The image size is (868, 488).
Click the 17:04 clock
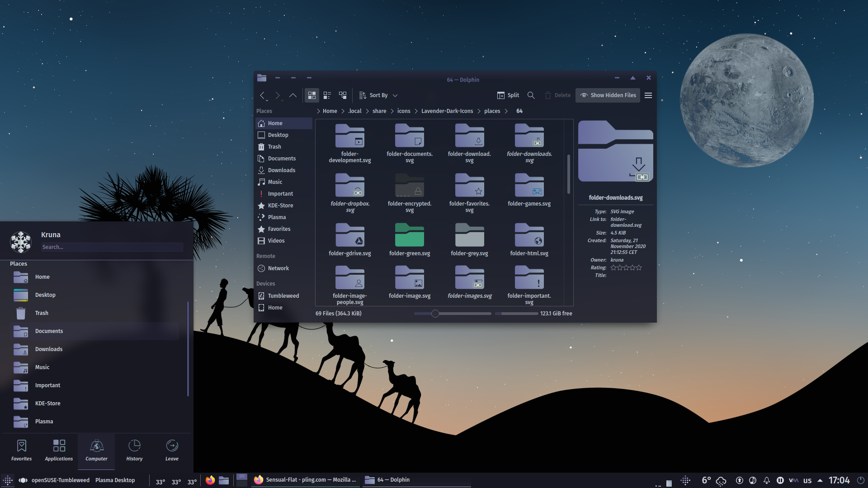pos(839,480)
